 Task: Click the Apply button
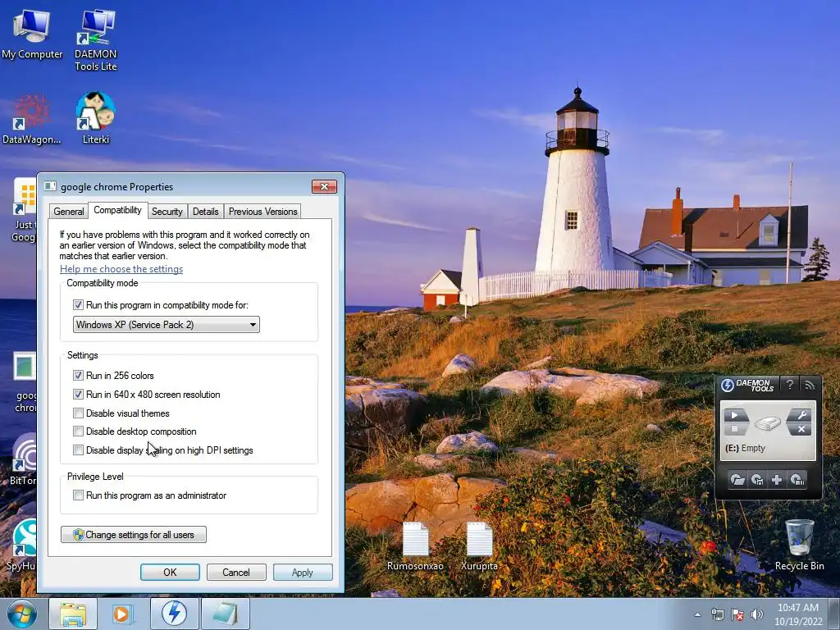pos(303,572)
